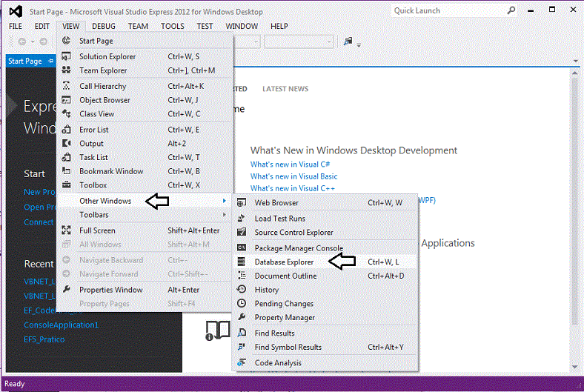584x392 pixels.
Task: Click the Team Explorer menu icon
Action: (x=66, y=70)
